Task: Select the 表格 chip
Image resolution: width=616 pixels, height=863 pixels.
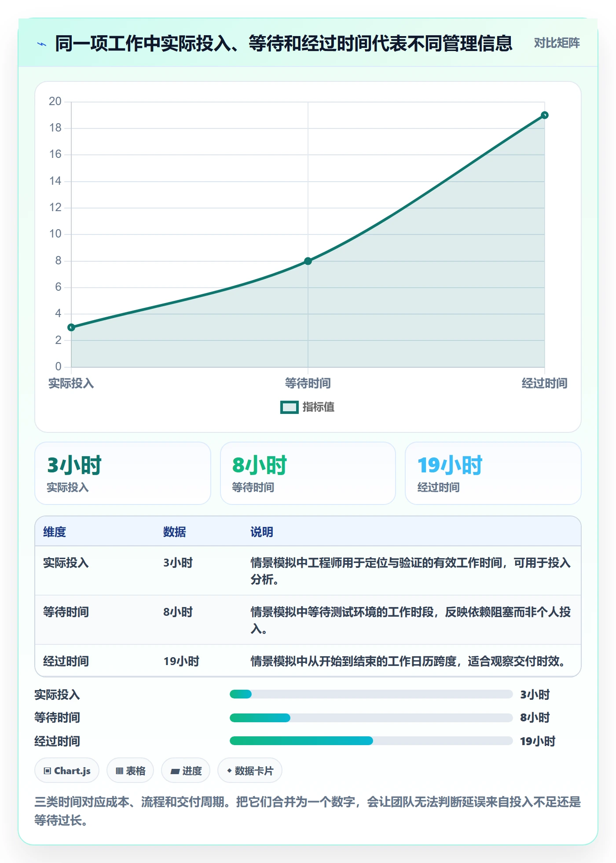Action: [x=130, y=771]
